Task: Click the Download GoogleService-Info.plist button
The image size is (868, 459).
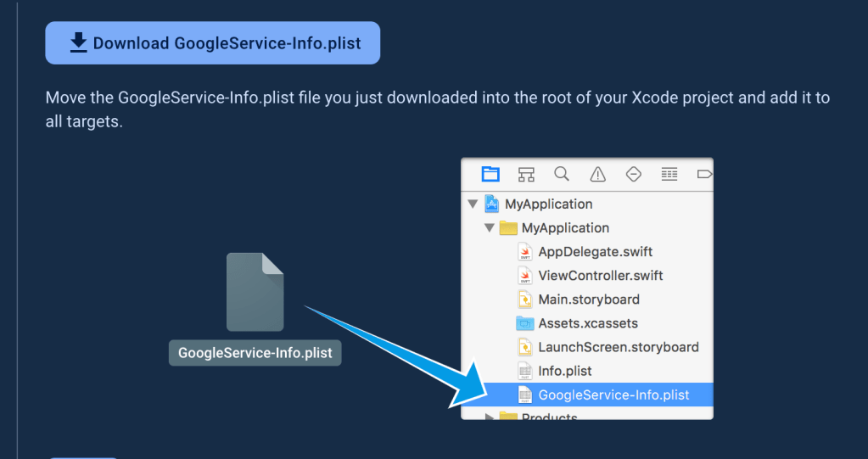Action: point(213,43)
